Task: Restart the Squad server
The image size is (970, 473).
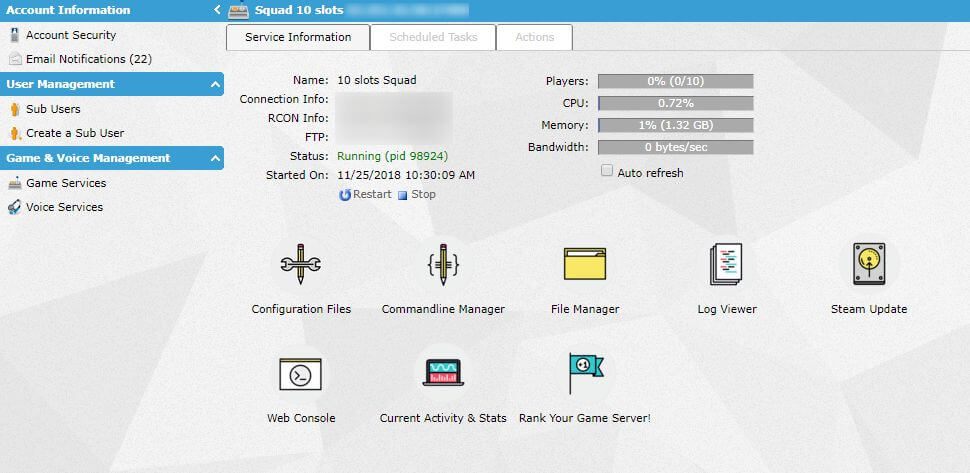Action: click(x=366, y=194)
